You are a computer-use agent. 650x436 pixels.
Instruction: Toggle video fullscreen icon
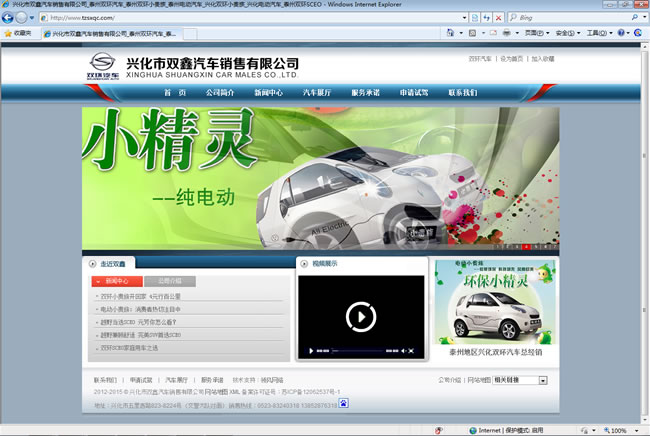pyautogui.click(x=411, y=351)
